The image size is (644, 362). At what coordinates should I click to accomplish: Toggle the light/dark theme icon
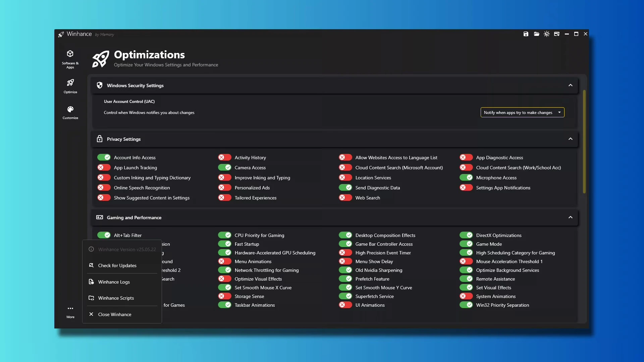coord(547,34)
